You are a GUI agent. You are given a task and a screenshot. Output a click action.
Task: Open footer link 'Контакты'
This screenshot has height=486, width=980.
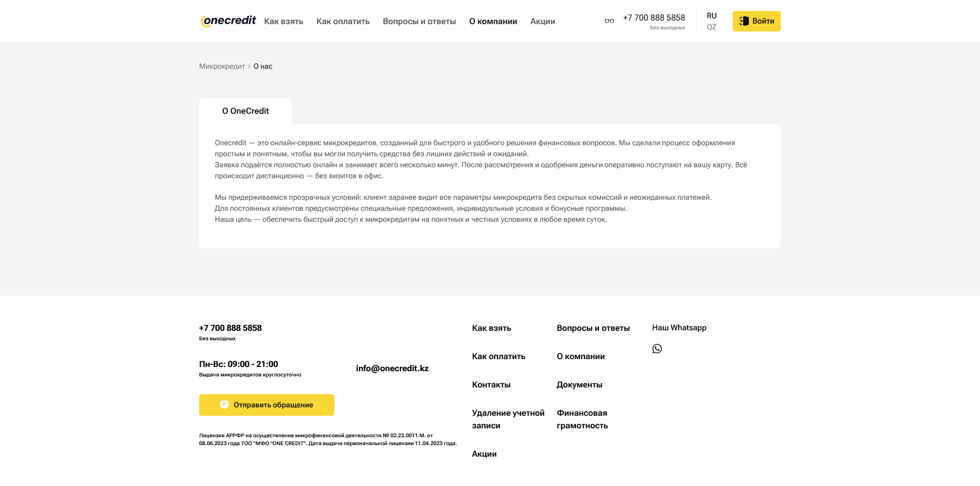click(491, 385)
